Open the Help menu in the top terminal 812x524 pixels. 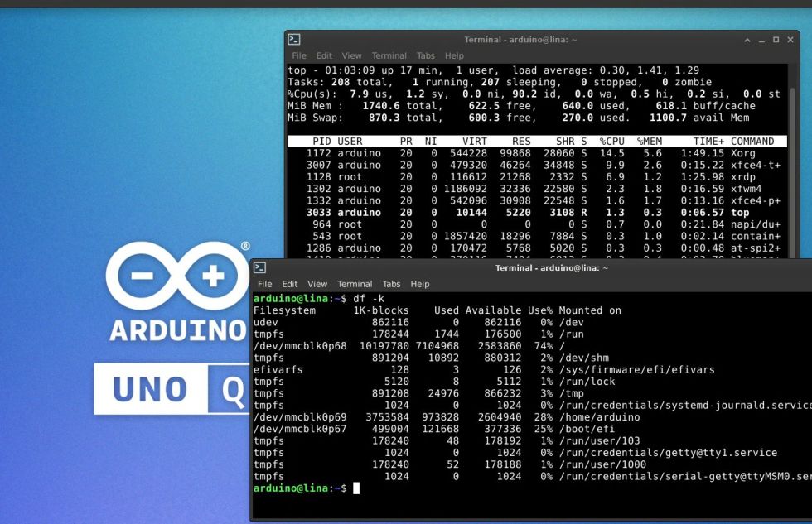point(455,55)
